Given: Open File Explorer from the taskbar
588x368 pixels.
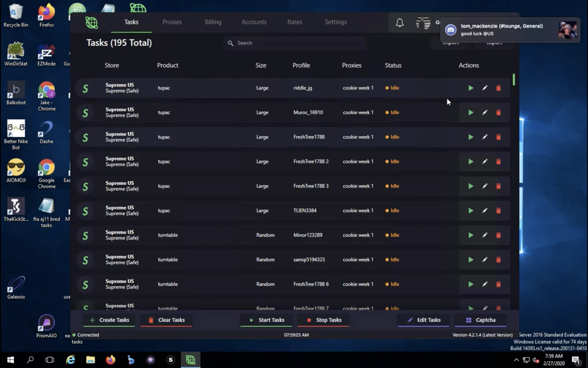Looking at the screenshot, I should [x=90, y=360].
